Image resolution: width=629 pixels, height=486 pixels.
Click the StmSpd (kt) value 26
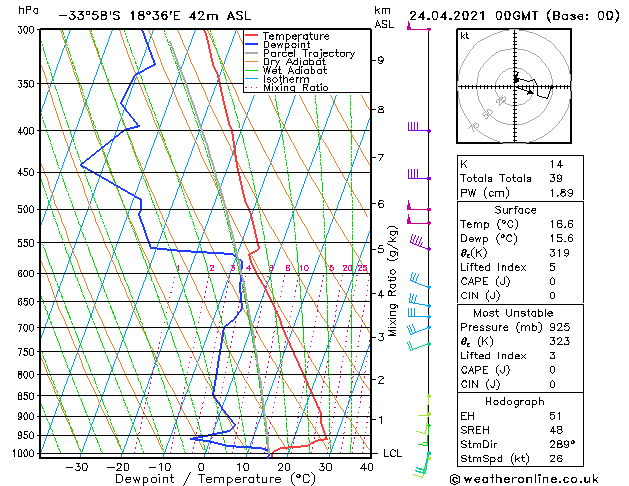click(556, 458)
